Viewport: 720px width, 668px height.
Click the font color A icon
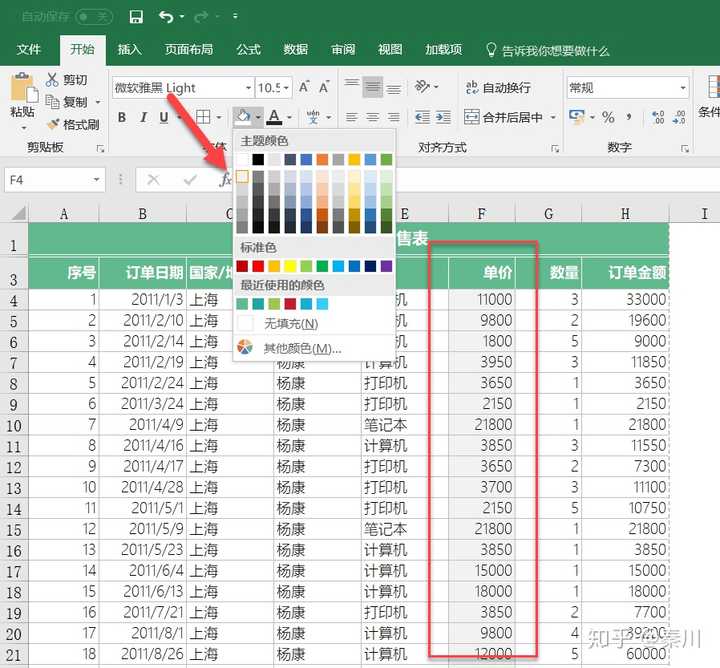(274, 117)
